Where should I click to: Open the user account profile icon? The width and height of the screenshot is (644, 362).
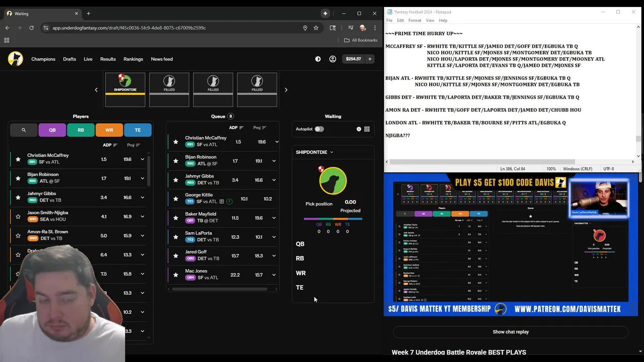333,59
